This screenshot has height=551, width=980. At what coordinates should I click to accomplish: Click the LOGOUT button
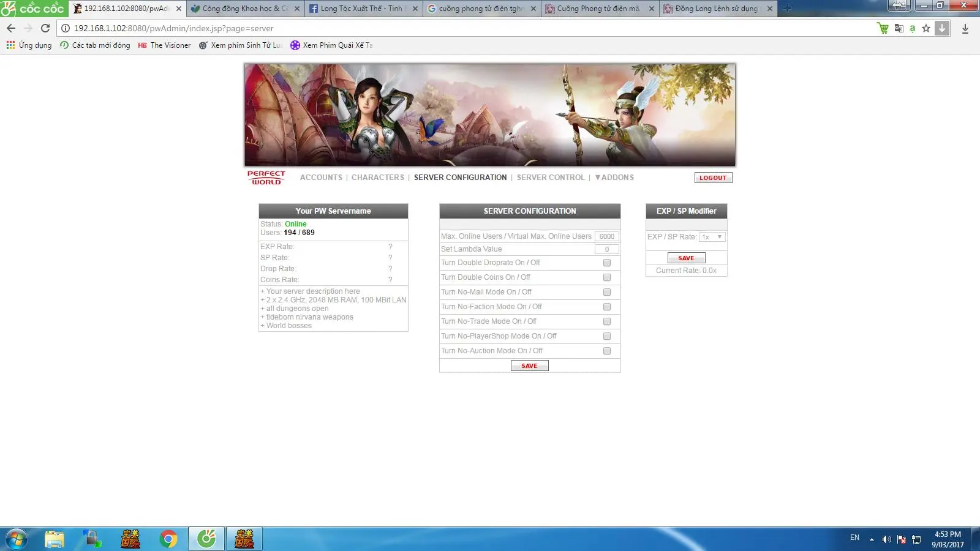click(713, 178)
